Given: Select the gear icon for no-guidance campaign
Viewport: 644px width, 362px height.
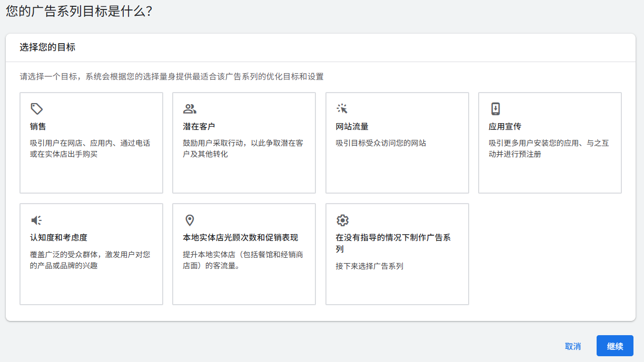Looking at the screenshot, I should tap(343, 220).
